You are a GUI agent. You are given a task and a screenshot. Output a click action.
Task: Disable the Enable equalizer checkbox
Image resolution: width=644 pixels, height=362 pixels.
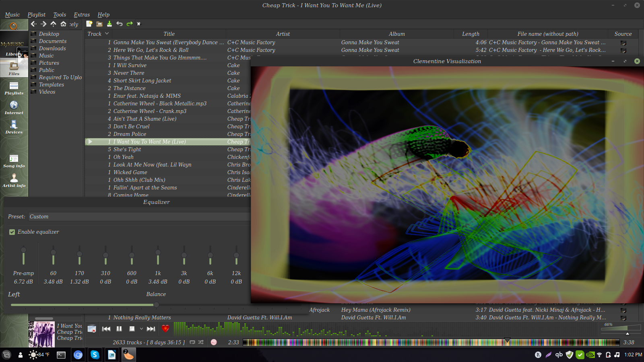pyautogui.click(x=12, y=232)
